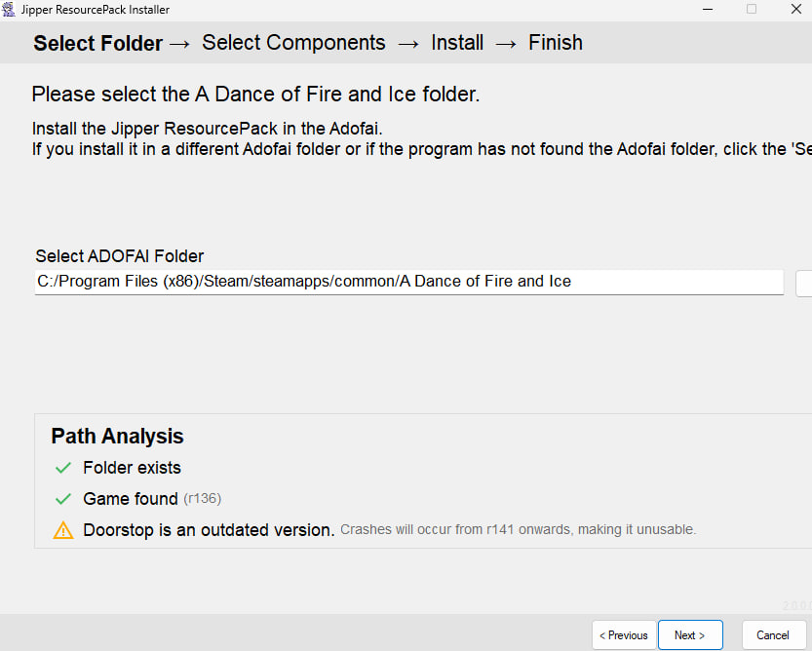
Task: Click the arrow after Select Folder step
Action: [179, 45]
